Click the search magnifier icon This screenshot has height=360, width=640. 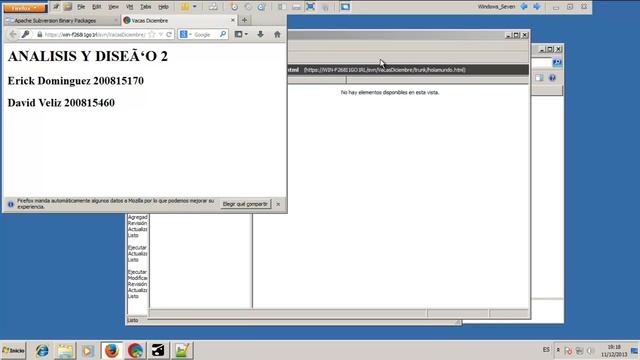(223, 34)
